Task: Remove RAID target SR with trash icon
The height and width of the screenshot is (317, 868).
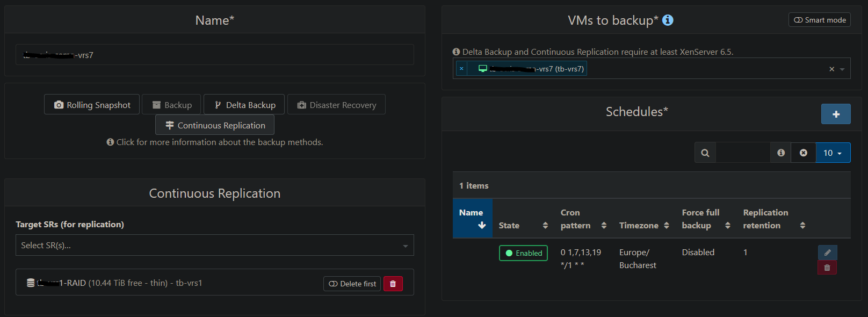Action: point(393,284)
